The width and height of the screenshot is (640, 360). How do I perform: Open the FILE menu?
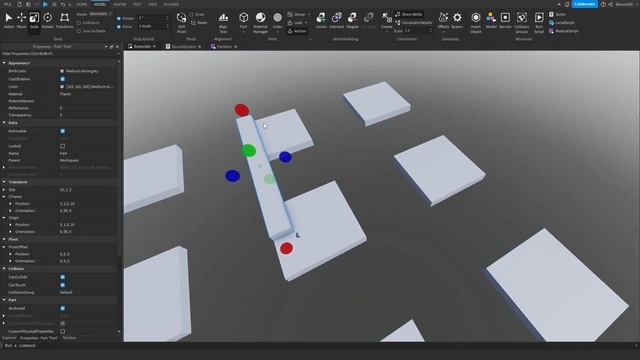pyautogui.click(x=8, y=4)
